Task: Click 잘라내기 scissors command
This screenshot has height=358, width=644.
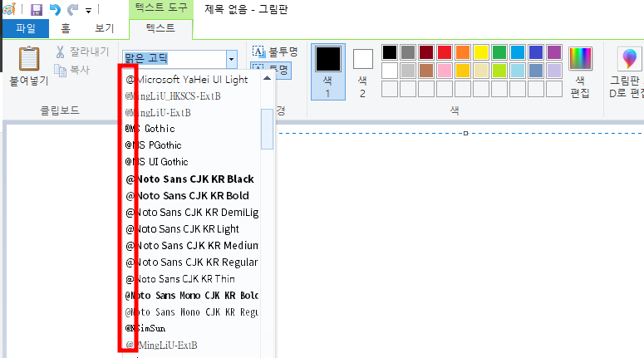Action: point(82,51)
